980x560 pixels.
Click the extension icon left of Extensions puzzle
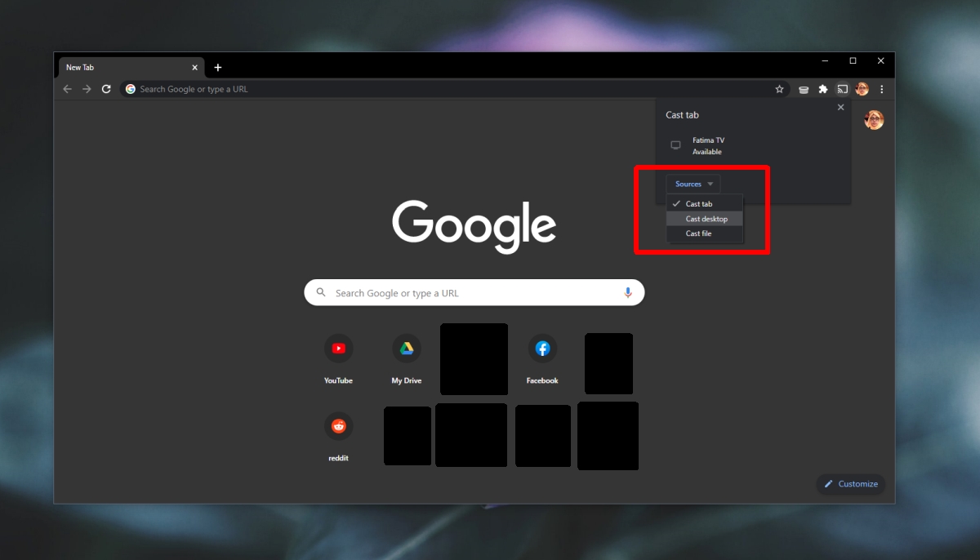tap(804, 89)
